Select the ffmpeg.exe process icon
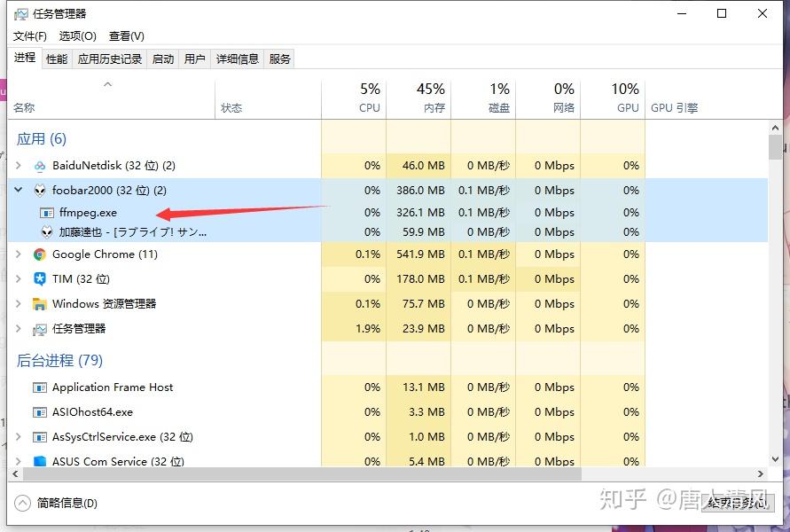The height and width of the screenshot is (532, 790). pyautogui.click(x=46, y=213)
